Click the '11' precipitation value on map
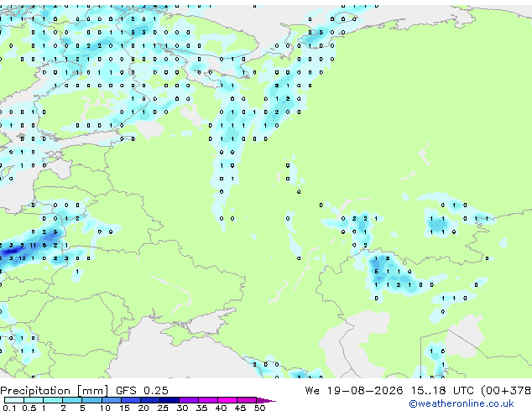The height and width of the screenshot is (411, 532). pyautogui.click(x=33, y=245)
